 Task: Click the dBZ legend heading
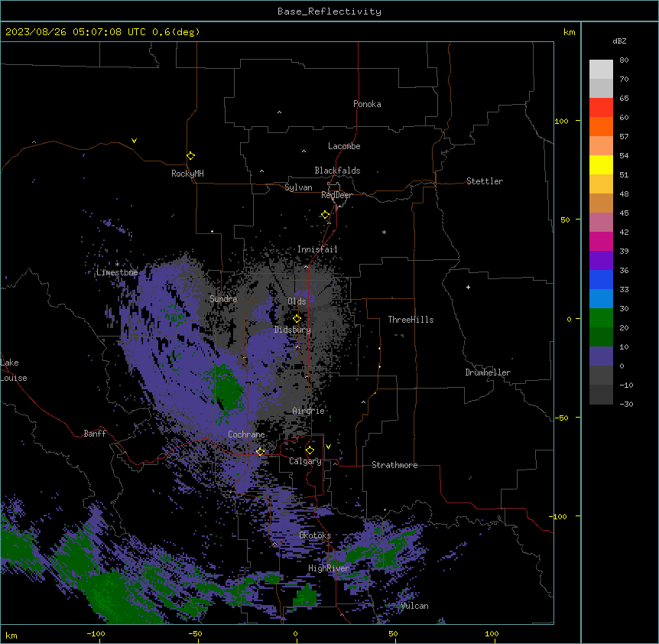619,41
